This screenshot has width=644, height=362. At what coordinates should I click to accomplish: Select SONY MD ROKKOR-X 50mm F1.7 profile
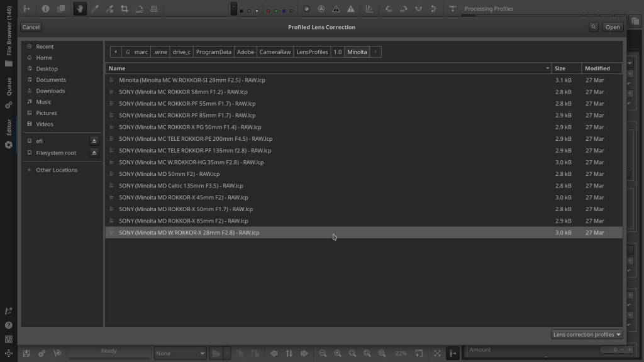click(364, 209)
